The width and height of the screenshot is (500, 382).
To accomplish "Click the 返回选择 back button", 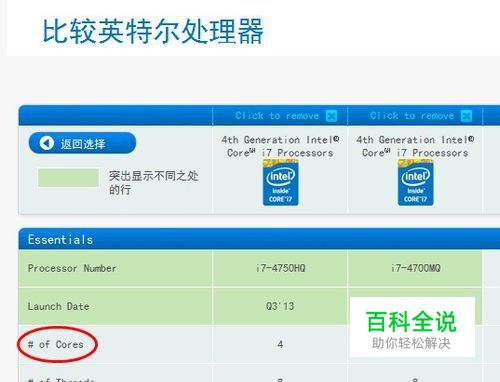I will [82, 143].
